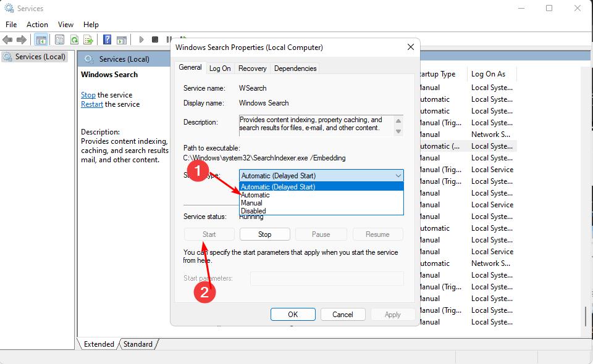Click Cancel in the properties dialog

(343, 314)
